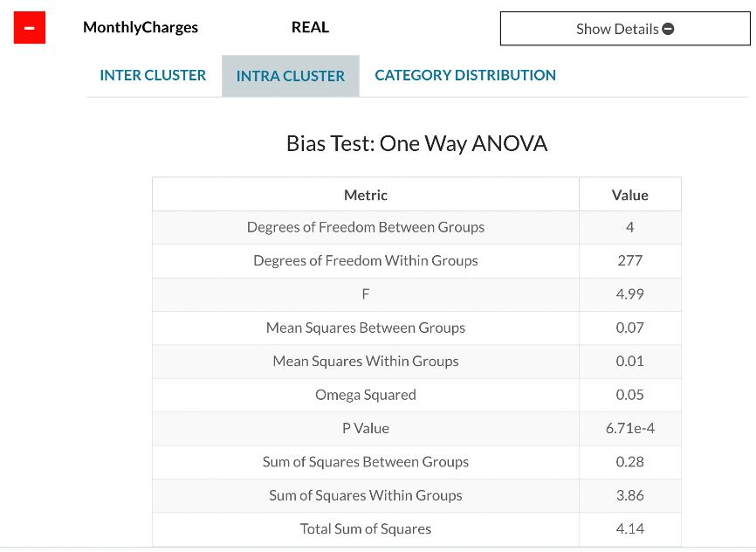Switch to the INTER CLUSTER tab

tap(153, 75)
